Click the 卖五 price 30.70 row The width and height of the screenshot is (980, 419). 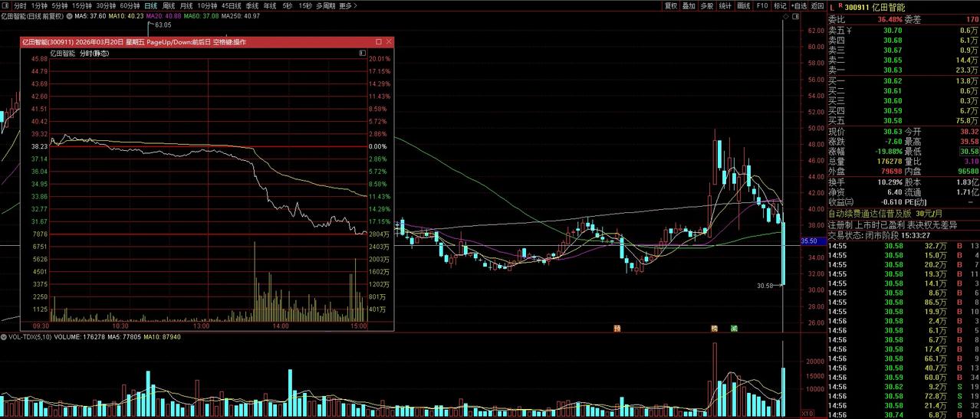click(903, 30)
